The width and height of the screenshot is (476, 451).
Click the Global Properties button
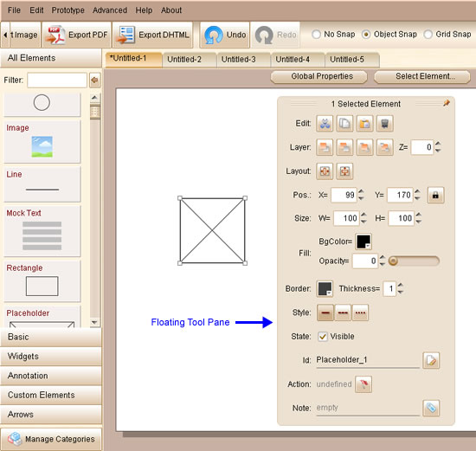(319, 76)
